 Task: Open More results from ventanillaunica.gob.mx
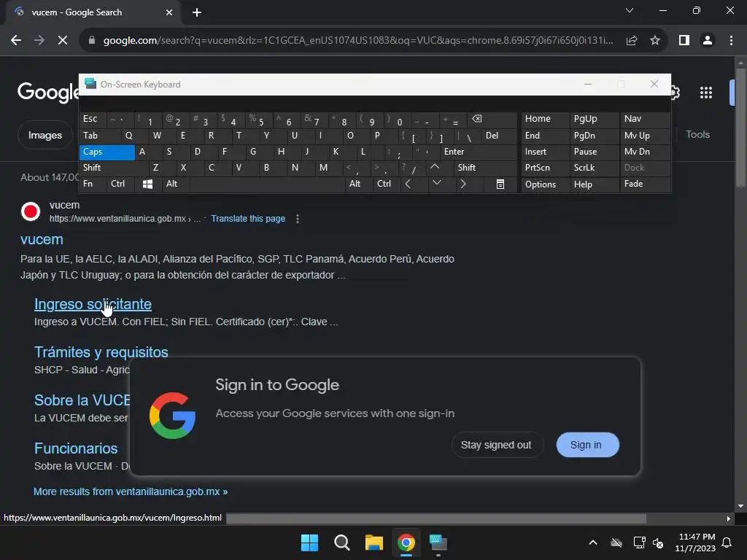point(131,492)
